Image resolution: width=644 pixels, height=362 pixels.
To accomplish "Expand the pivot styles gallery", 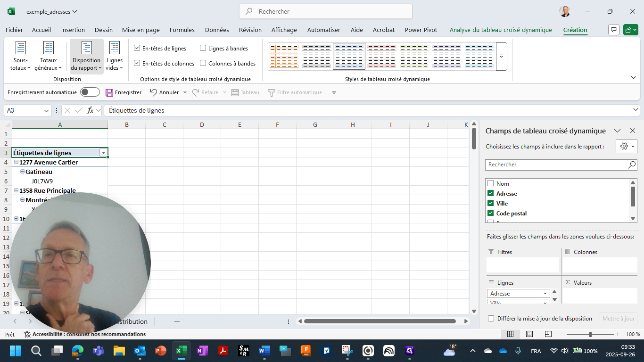I will [x=501, y=56].
